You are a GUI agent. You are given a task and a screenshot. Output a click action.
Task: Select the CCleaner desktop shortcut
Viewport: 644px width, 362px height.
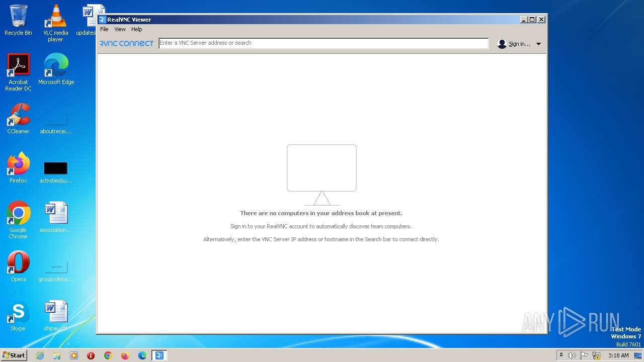click(x=18, y=119)
